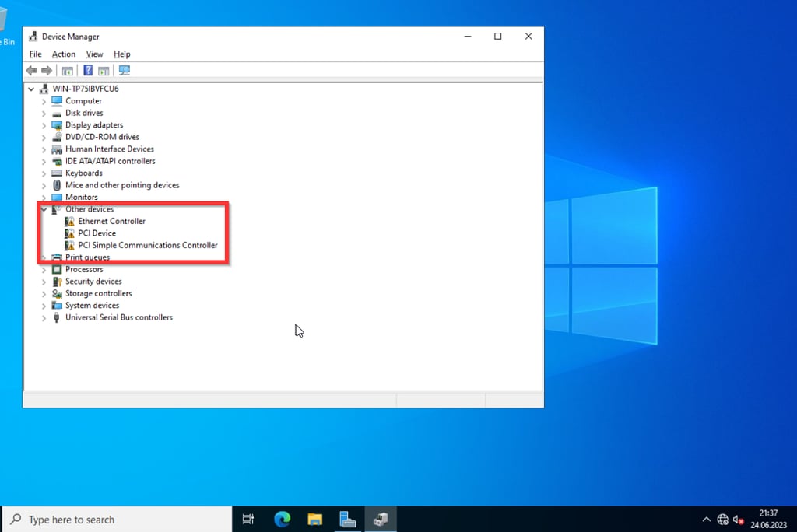This screenshot has width=797, height=532.
Task: Expand the System devices node
Action: click(x=44, y=306)
